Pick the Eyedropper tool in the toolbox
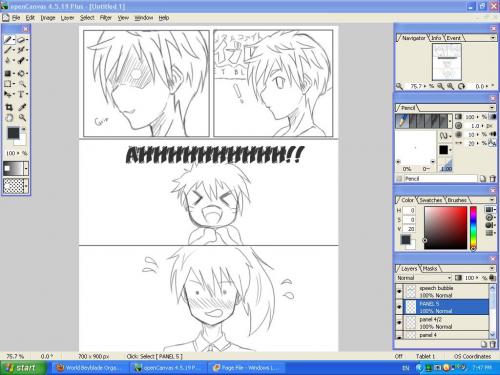Screen dimensions: 500x375 click(22, 107)
